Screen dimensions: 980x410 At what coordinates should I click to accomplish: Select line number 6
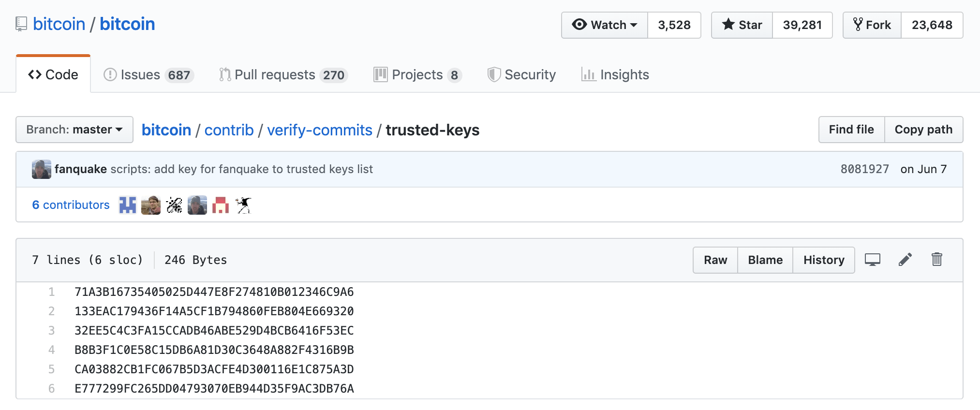51,388
